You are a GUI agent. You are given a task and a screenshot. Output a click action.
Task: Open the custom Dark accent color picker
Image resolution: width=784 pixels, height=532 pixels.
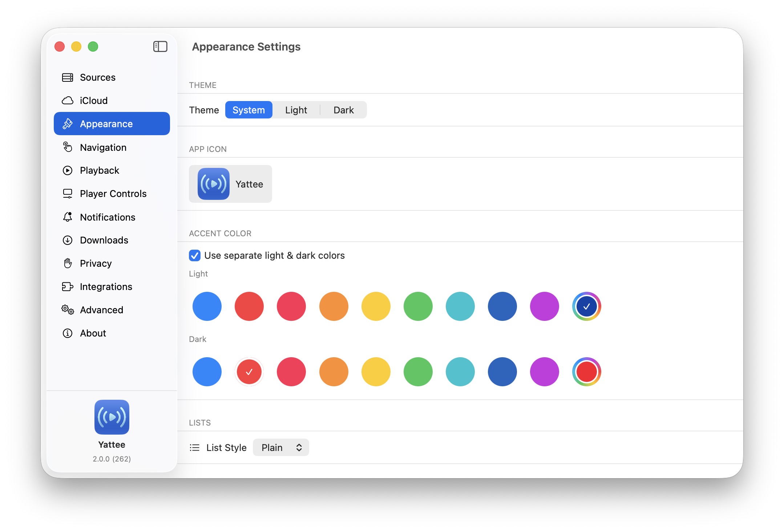(587, 372)
